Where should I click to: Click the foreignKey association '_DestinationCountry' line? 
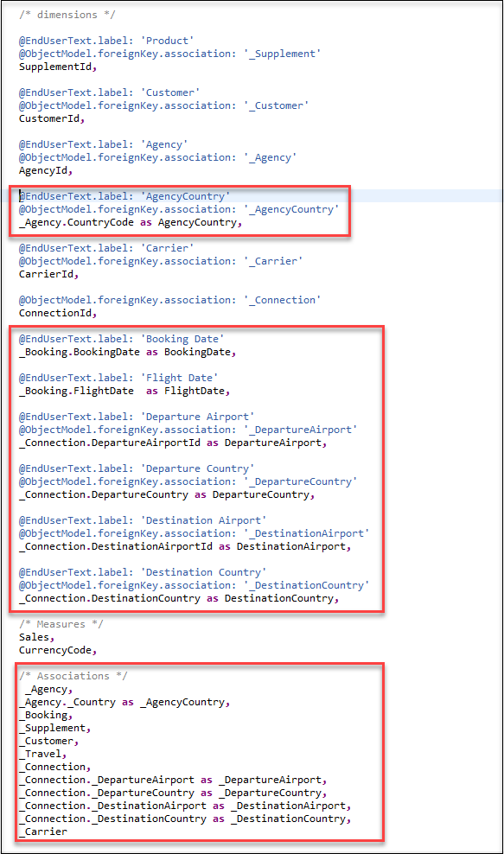click(194, 585)
